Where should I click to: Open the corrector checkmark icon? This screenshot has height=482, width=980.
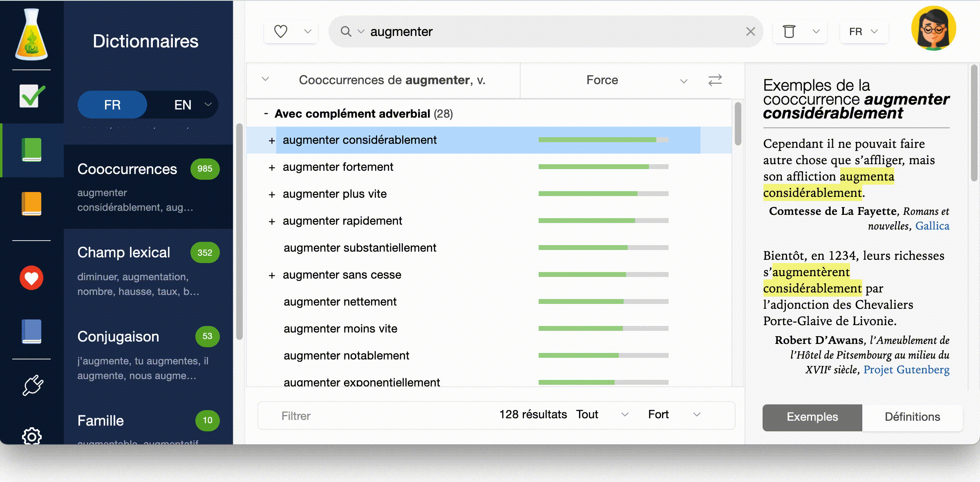[x=31, y=96]
